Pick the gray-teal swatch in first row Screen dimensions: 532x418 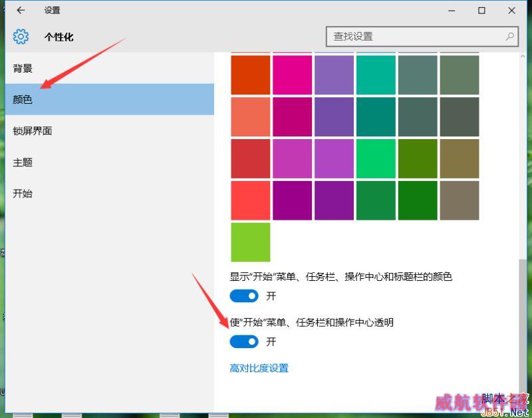[418, 75]
